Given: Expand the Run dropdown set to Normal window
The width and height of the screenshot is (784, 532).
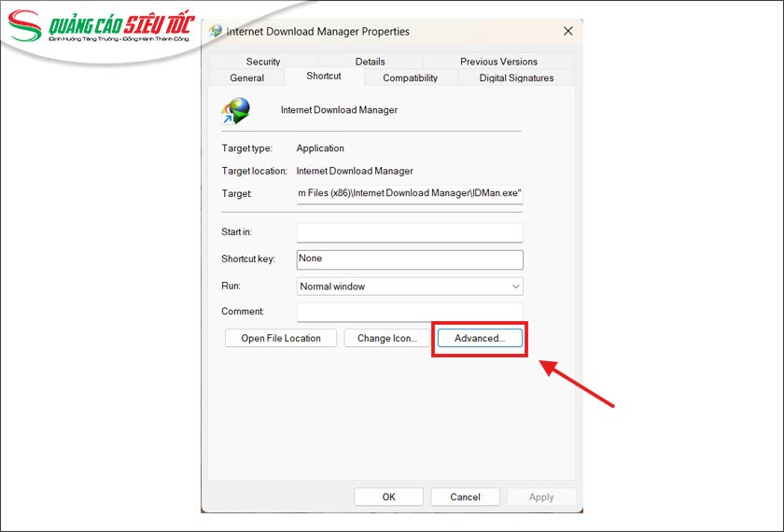Looking at the screenshot, I should pos(409,287).
